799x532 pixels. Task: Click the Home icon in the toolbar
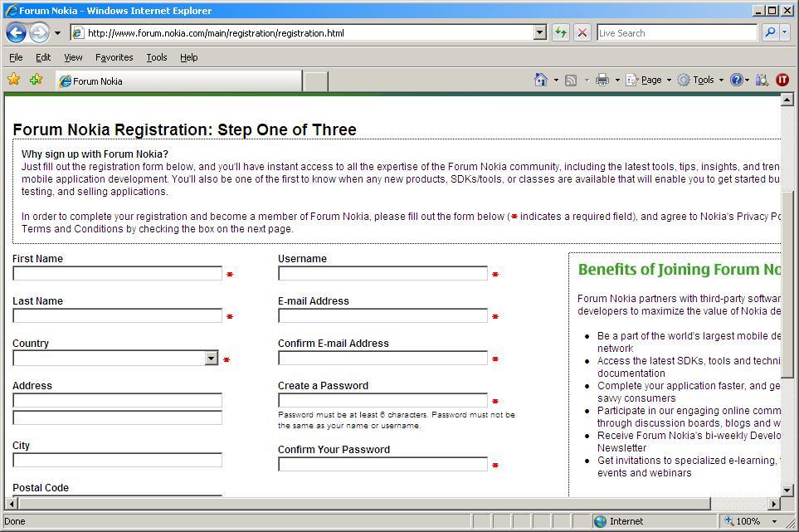coord(541,80)
